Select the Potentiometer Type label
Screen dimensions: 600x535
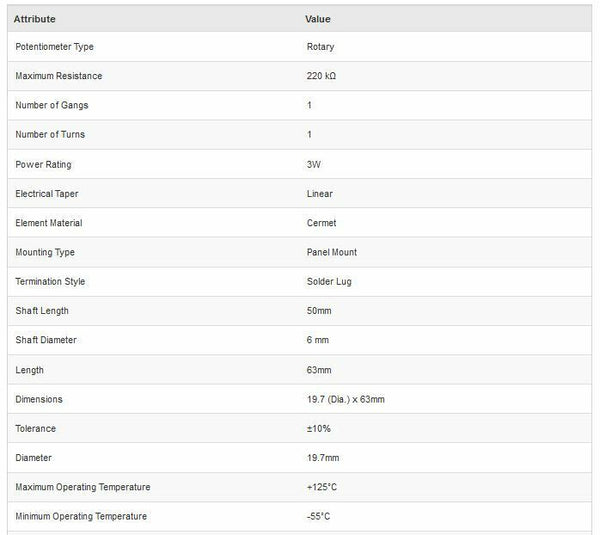(x=55, y=47)
